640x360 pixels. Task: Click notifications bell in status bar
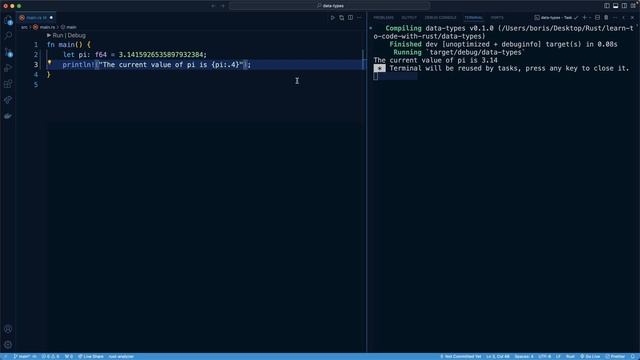pos(633,356)
